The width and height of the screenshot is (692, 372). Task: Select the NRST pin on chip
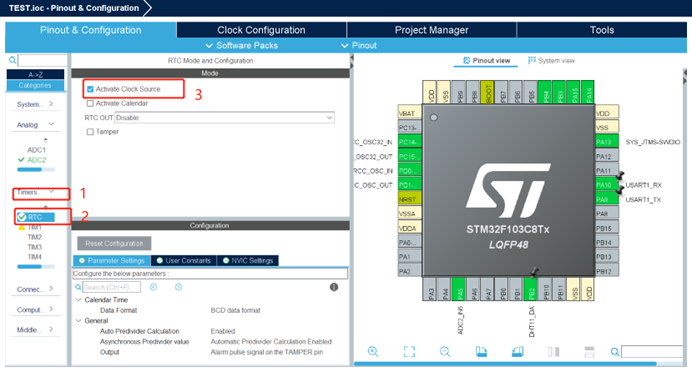click(410, 199)
